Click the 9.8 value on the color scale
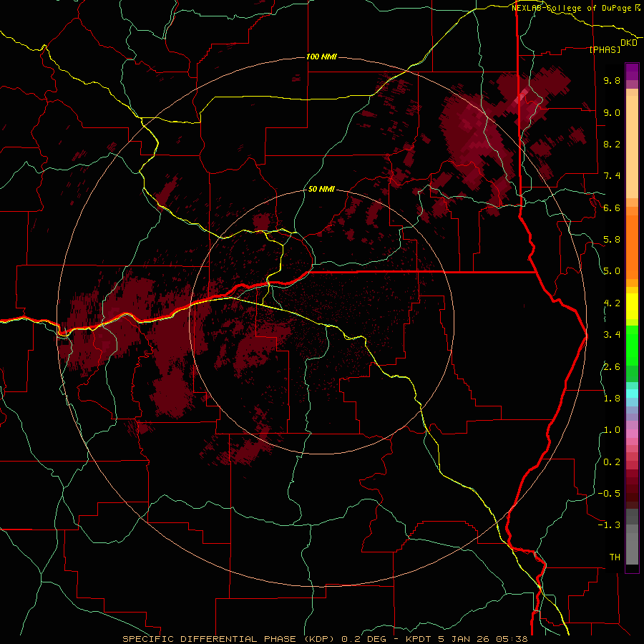Image resolution: width=644 pixels, height=644 pixels. 612,80
